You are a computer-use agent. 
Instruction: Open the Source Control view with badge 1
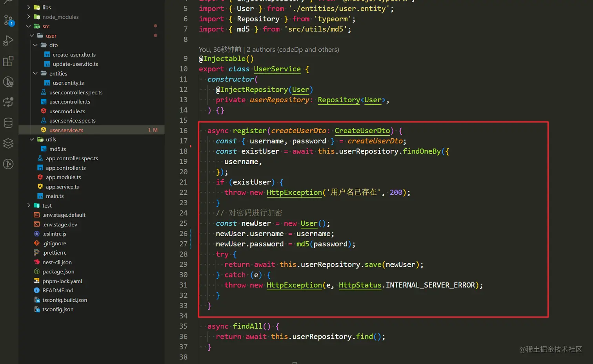point(9,20)
